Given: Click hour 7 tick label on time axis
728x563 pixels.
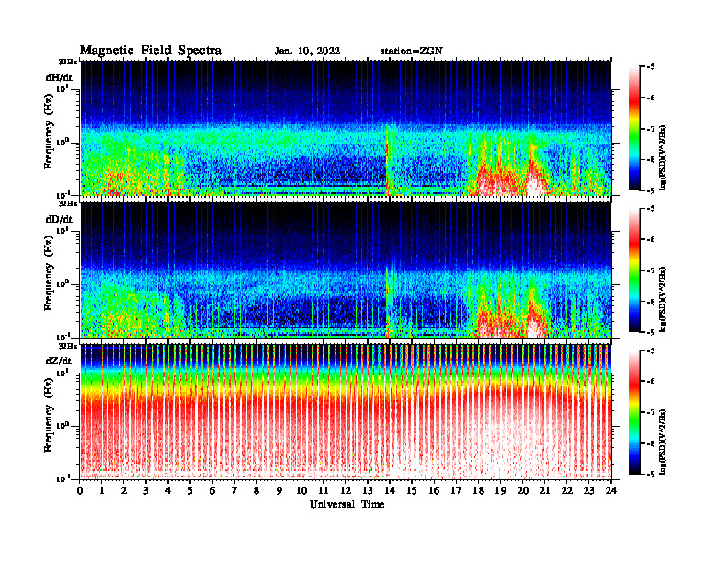Looking at the screenshot, I should pyautogui.click(x=235, y=491).
